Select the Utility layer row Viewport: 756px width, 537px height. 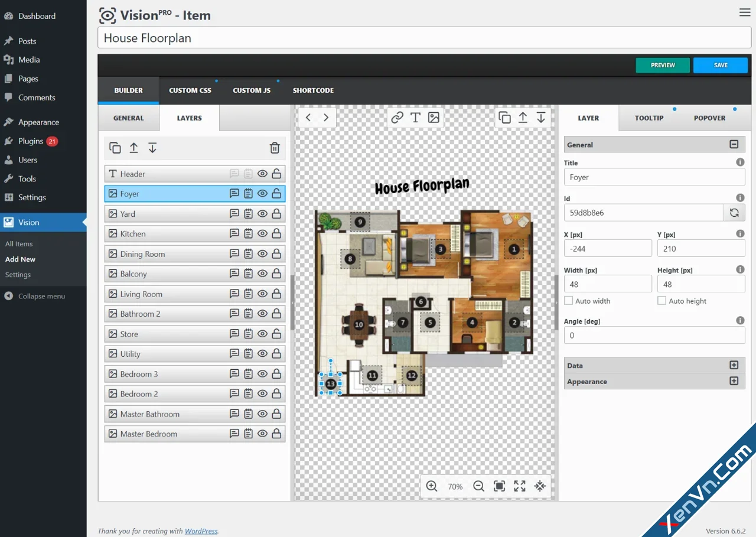click(x=195, y=354)
